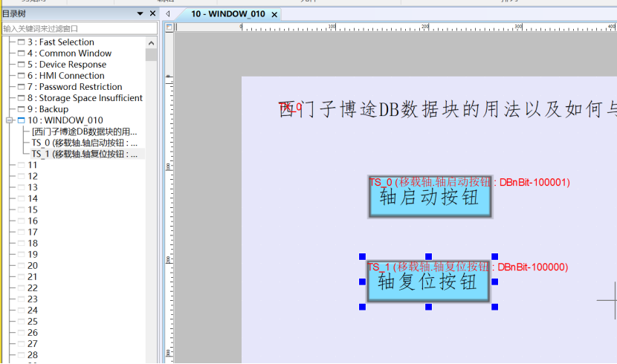Click the window icon beside Storage Space Insufficient
Screen dimensions: 617x364
22,98
